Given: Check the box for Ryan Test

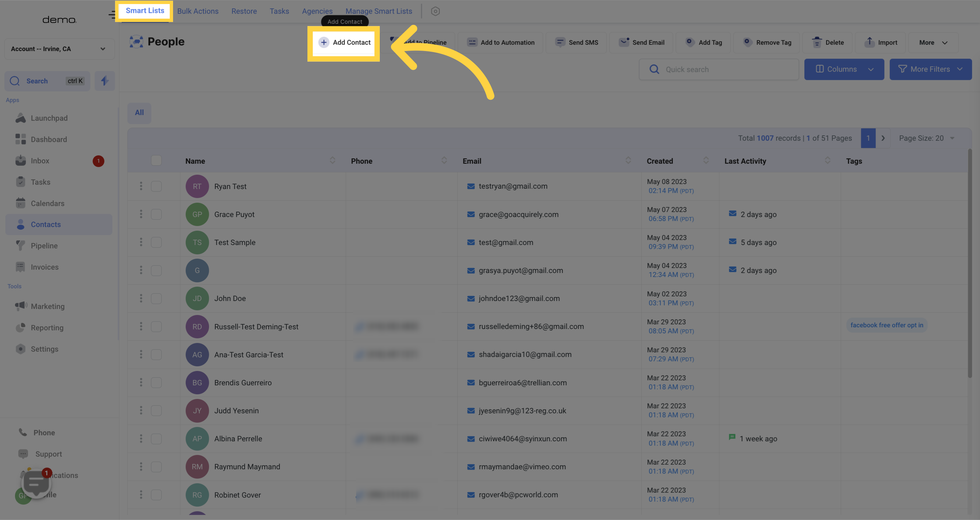Looking at the screenshot, I should (156, 186).
